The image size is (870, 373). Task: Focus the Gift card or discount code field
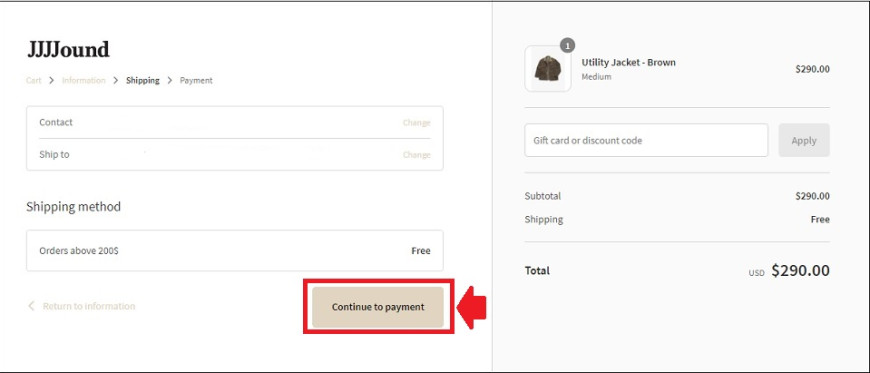coord(646,140)
